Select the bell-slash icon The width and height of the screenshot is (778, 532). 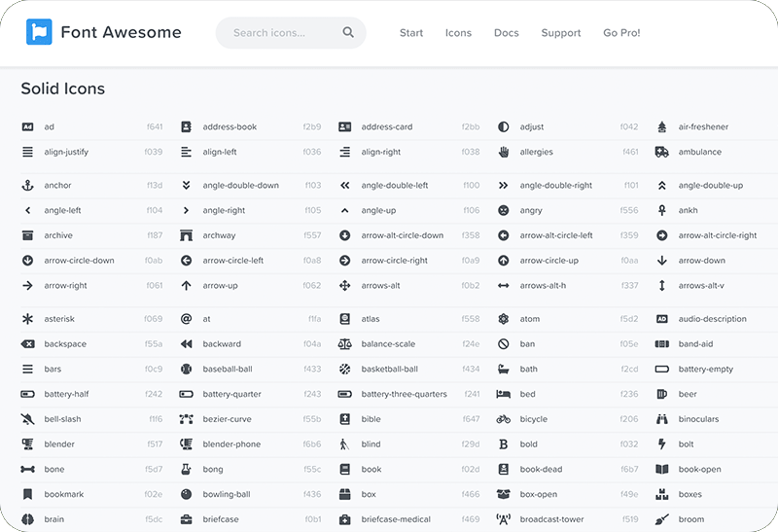coord(28,419)
